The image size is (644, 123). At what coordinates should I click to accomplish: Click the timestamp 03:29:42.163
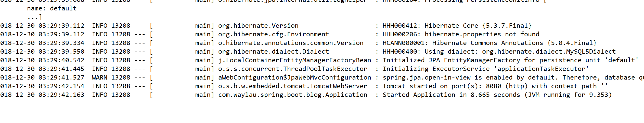(61, 95)
